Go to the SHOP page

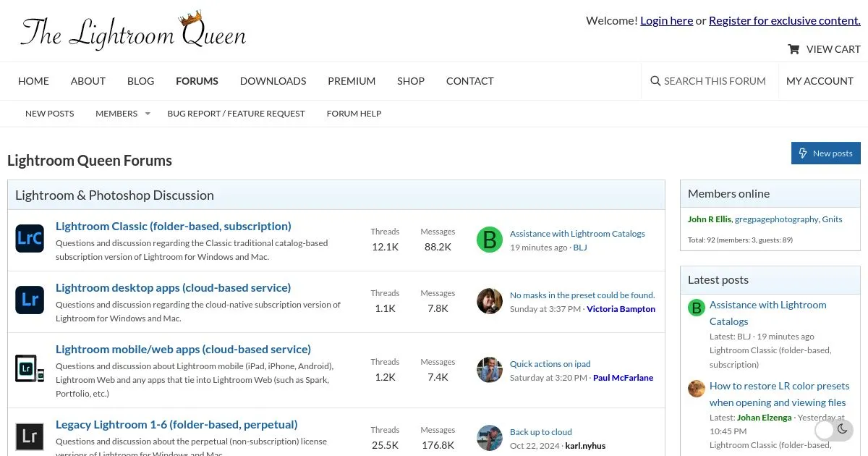click(x=411, y=81)
